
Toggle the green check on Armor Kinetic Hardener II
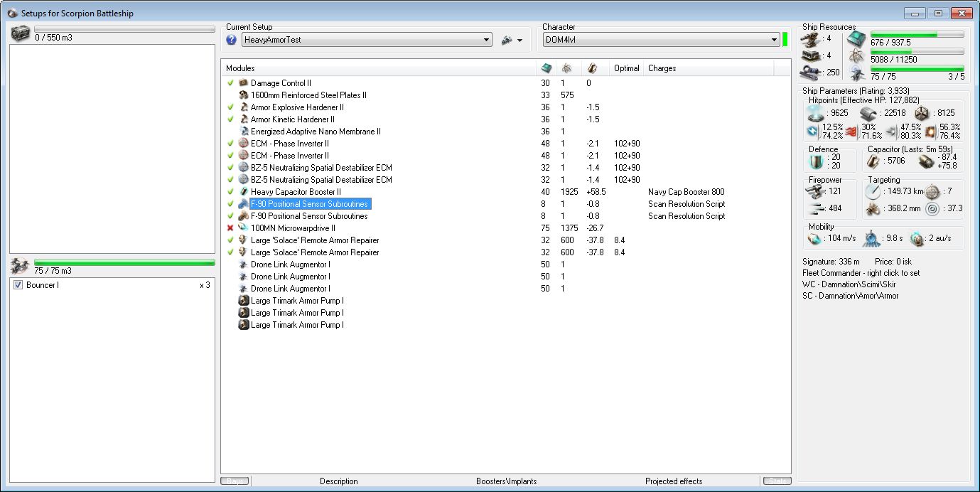230,119
